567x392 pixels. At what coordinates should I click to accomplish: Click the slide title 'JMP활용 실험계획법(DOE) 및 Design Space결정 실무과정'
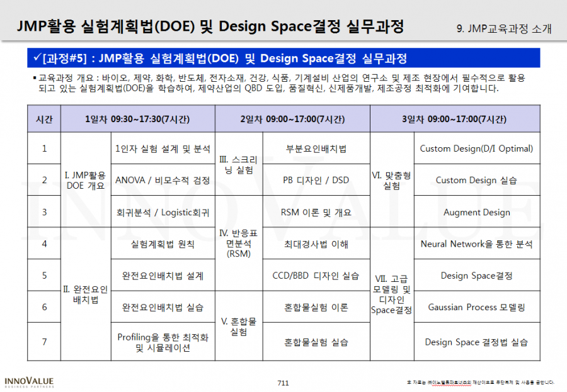coord(210,26)
